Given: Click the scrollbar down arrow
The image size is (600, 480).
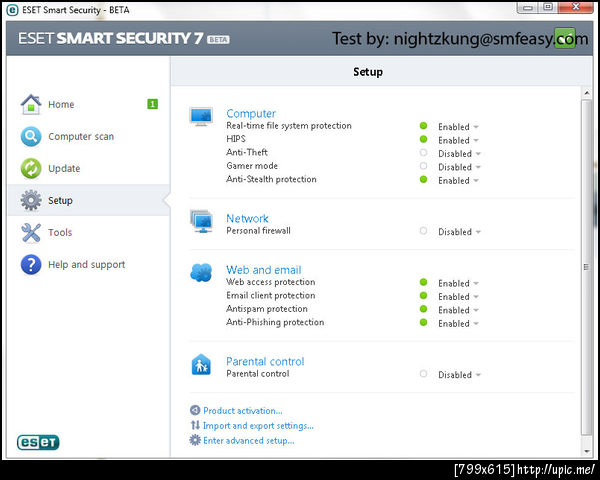Looking at the screenshot, I should [587, 452].
